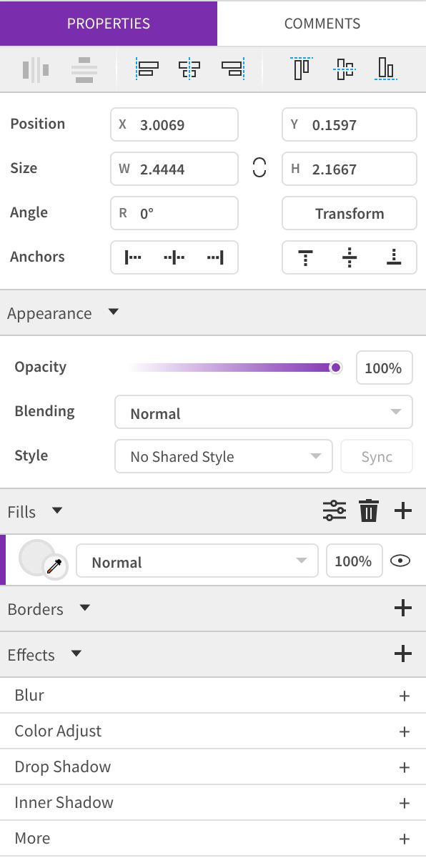
Task: Click the Opacity slider handle
Action: point(335,368)
